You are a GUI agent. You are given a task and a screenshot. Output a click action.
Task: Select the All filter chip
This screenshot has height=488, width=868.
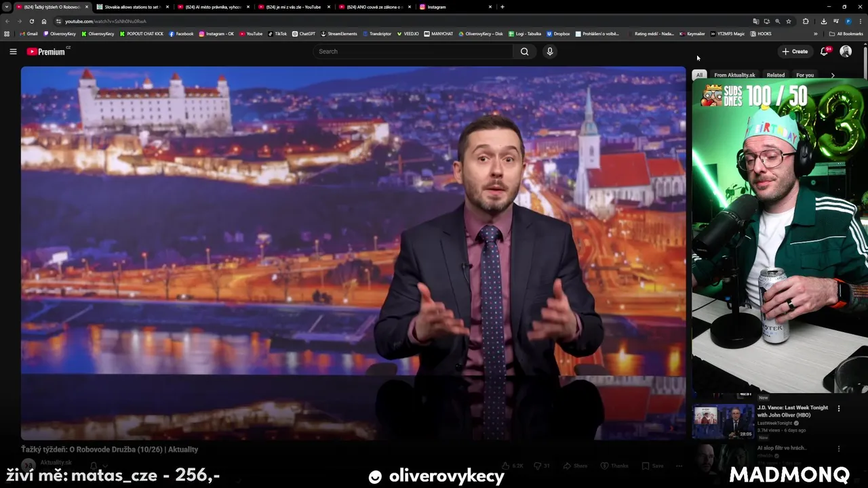point(700,75)
